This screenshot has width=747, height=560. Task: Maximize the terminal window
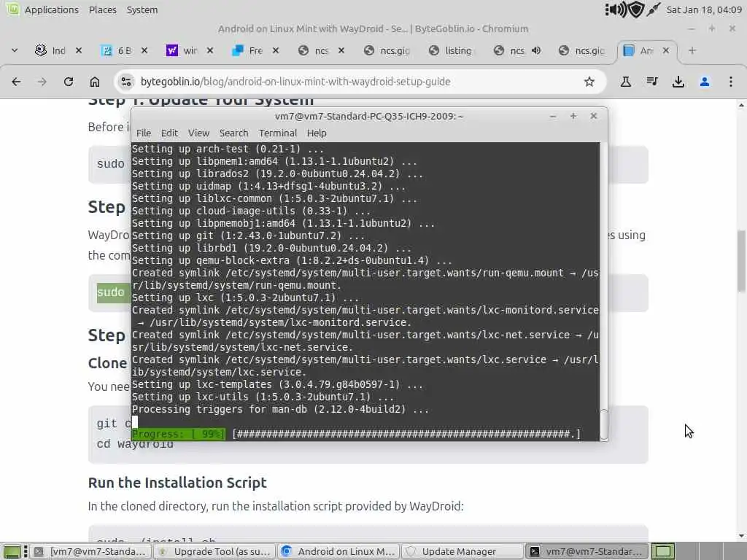click(x=573, y=116)
